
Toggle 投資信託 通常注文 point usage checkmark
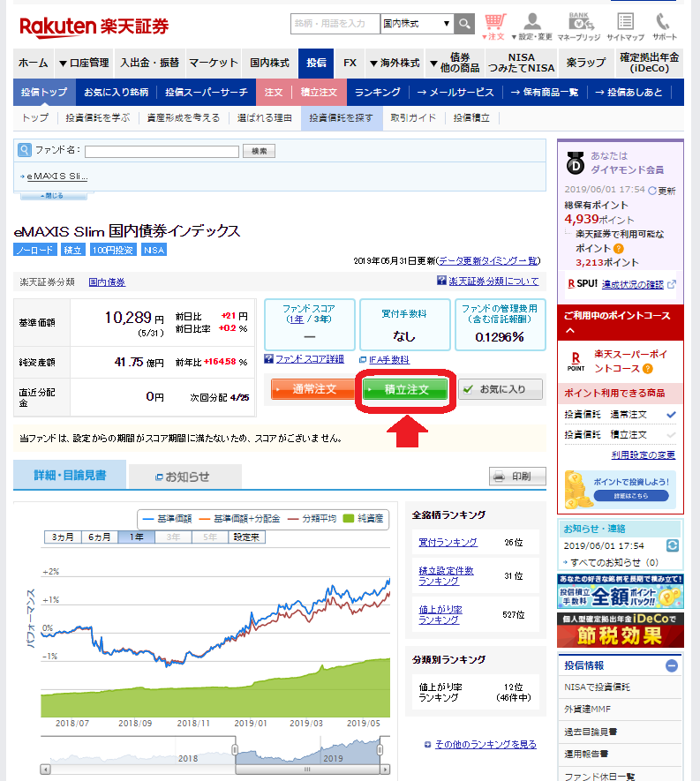[x=671, y=415]
